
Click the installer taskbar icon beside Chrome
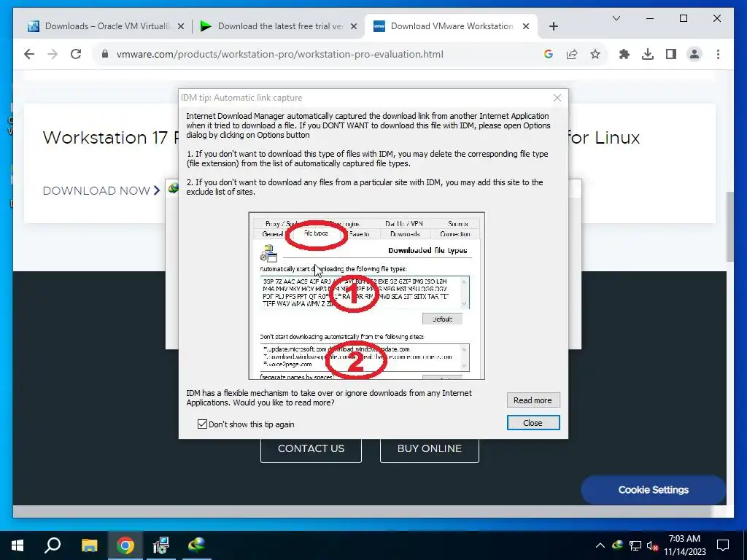[161, 545]
